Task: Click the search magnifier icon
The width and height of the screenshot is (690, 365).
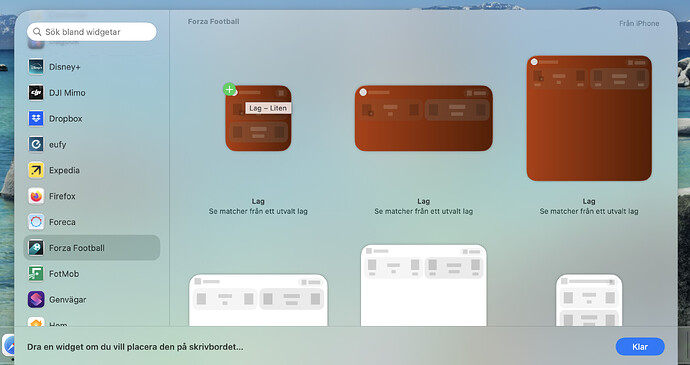Action: pyautogui.click(x=37, y=32)
